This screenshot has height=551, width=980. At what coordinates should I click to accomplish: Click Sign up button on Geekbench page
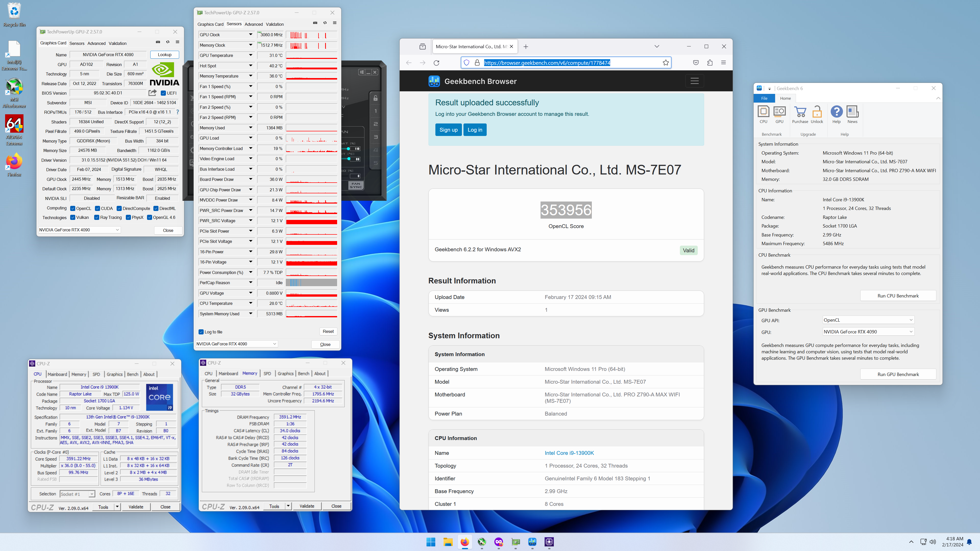coord(449,130)
